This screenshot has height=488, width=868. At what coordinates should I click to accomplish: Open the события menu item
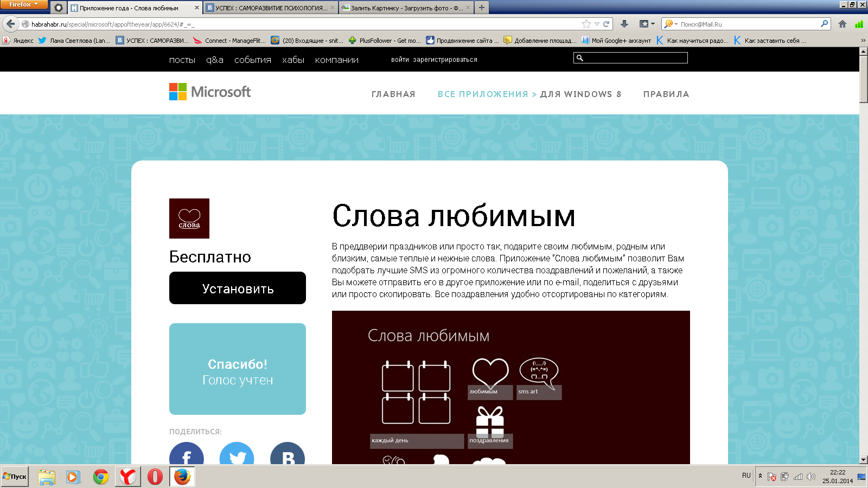[253, 60]
